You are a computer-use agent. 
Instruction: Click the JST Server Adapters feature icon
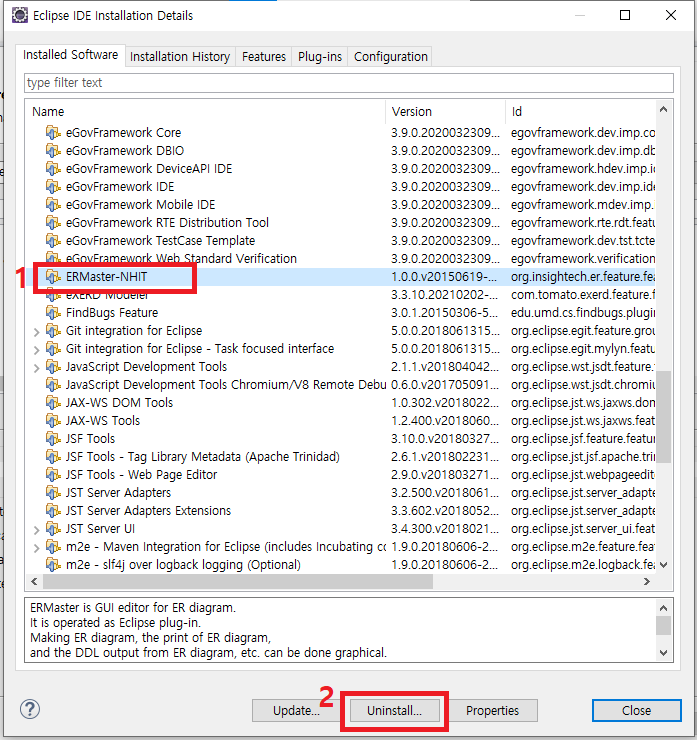click(x=53, y=492)
